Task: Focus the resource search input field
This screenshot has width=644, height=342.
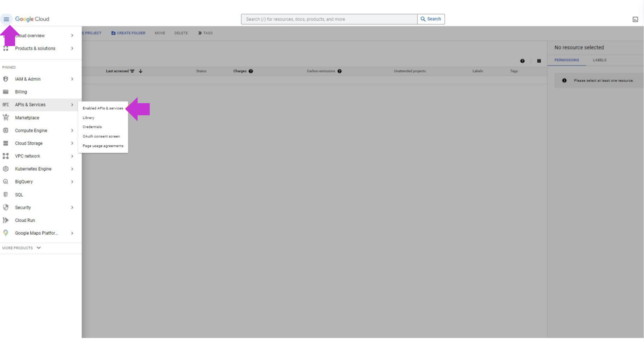Action: [329, 19]
